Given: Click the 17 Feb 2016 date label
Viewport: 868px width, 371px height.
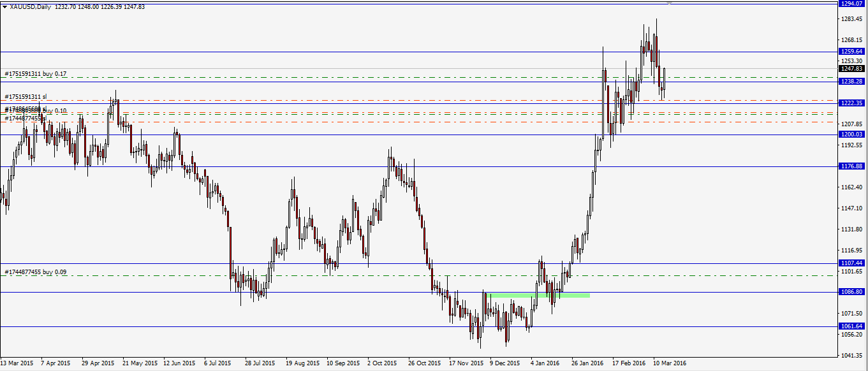Looking at the screenshot, I should [x=628, y=363].
